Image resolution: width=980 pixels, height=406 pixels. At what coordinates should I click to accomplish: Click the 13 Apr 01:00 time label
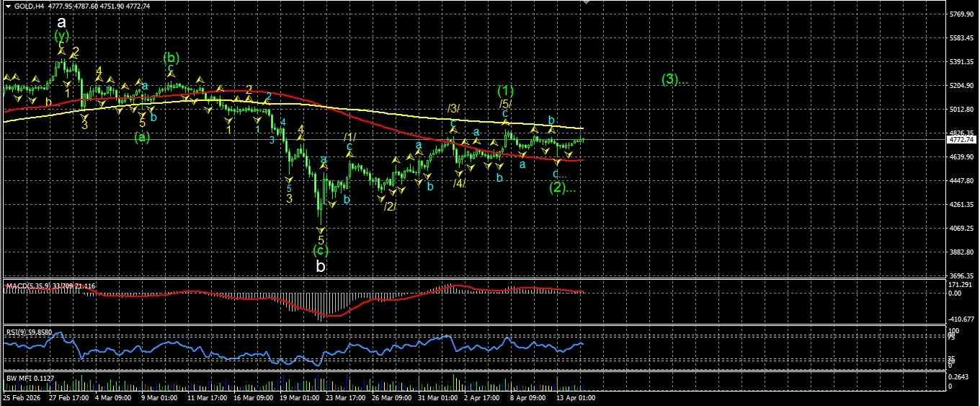pyautogui.click(x=575, y=397)
